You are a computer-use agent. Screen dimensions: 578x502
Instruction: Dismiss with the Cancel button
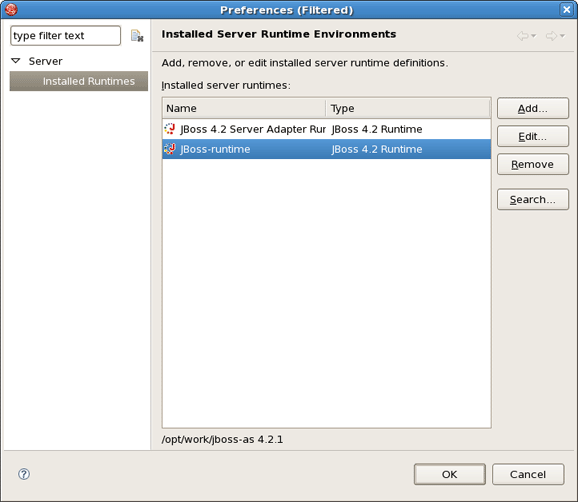click(x=528, y=474)
